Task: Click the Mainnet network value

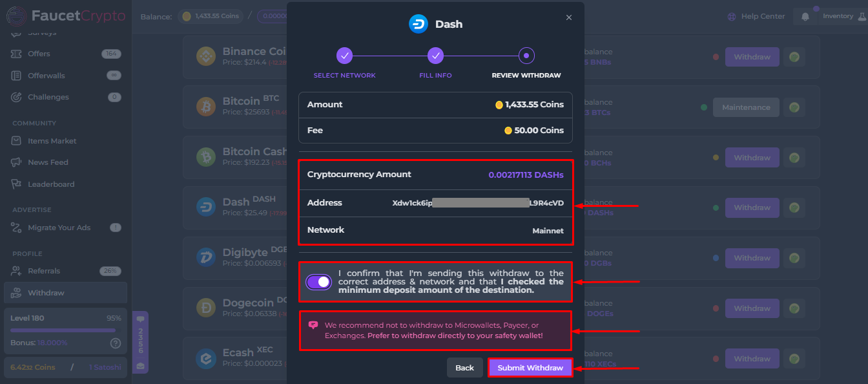Action: coord(548,231)
